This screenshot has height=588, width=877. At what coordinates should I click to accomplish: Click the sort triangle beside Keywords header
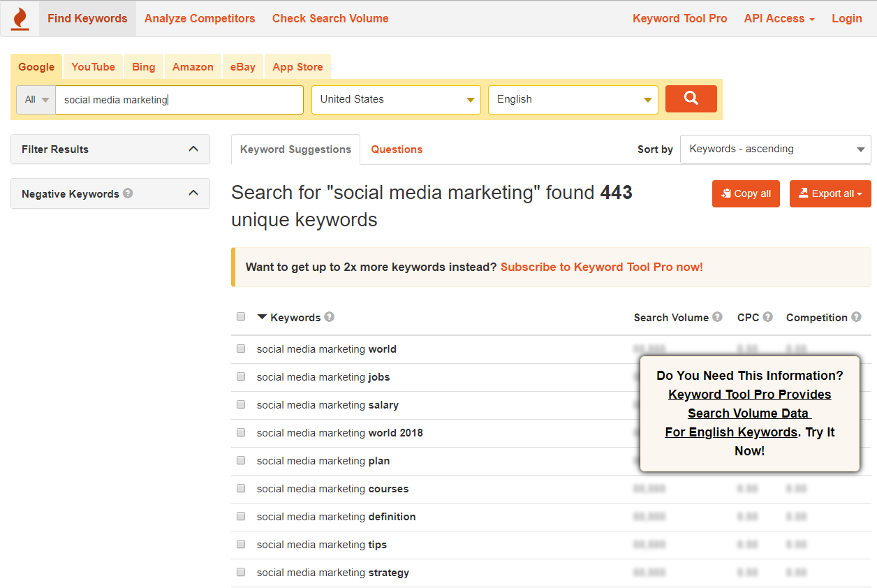point(263,316)
